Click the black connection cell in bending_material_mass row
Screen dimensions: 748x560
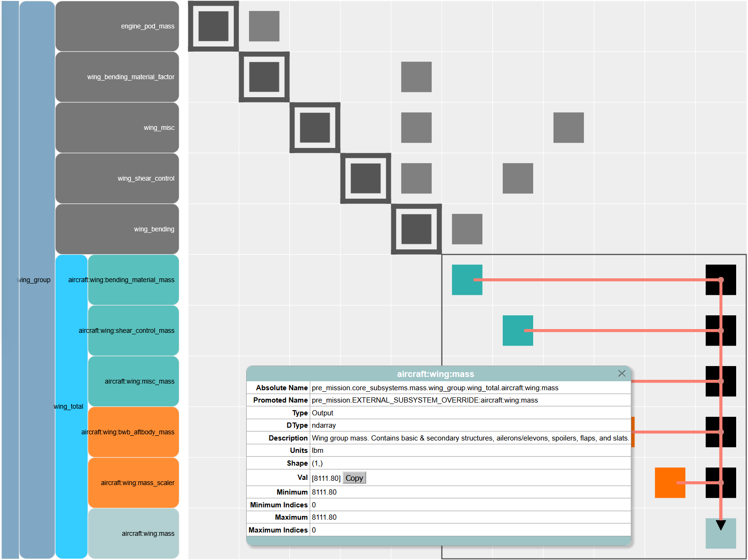pos(720,280)
